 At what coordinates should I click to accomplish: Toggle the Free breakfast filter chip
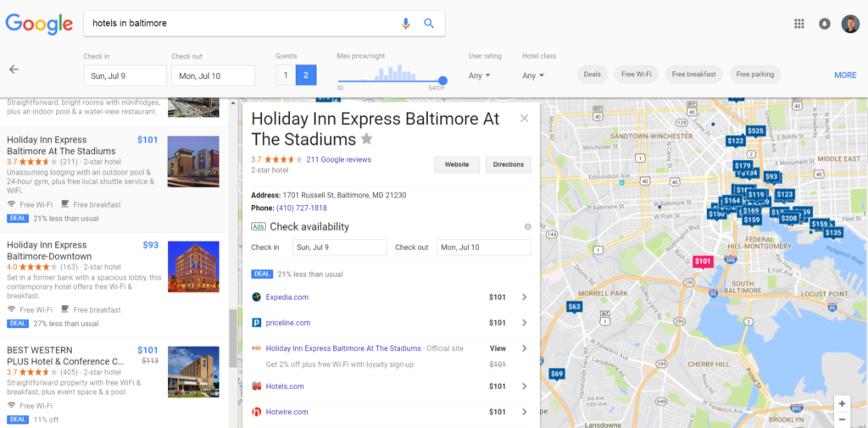pyautogui.click(x=693, y=75)
